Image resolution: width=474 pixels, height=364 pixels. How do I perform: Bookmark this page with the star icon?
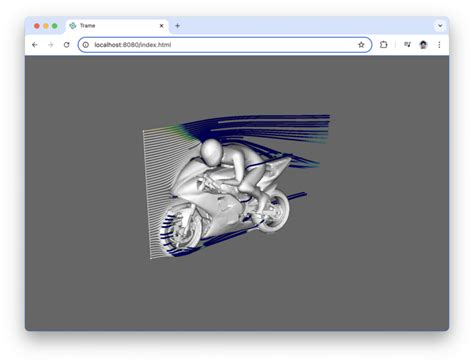361,45
